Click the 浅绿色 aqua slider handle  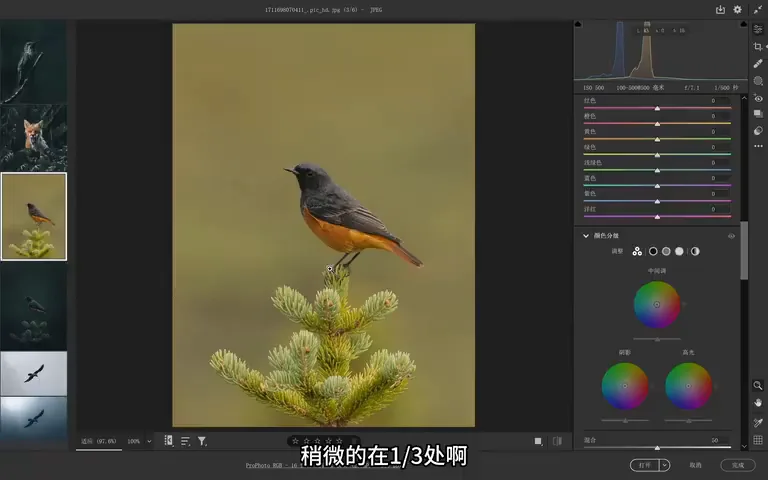tap(657, 170)
